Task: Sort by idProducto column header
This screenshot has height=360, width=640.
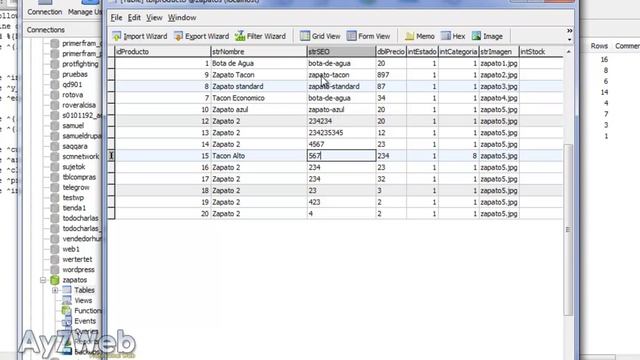Action: [162, 52]
